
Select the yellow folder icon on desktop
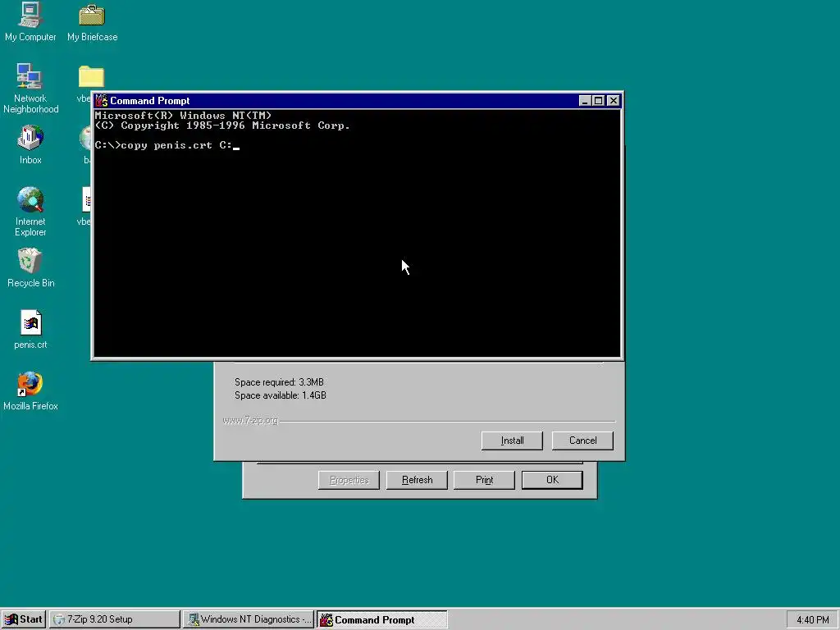(91, 76)
